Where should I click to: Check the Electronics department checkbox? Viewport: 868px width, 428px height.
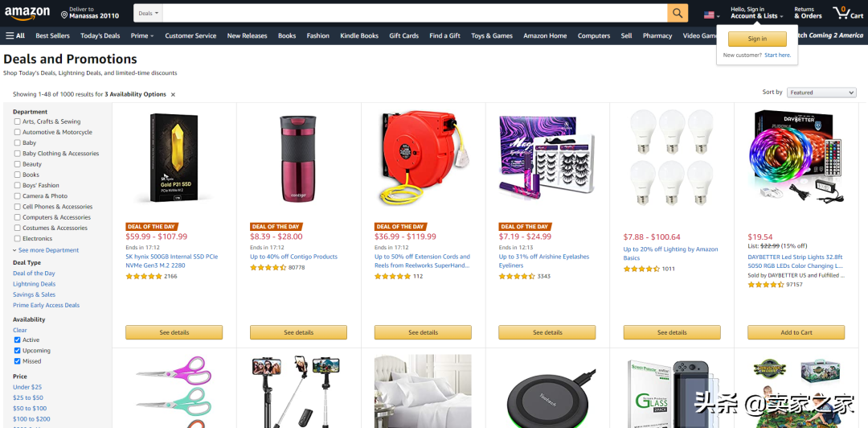pyautogui.click(x=17, y=238)
